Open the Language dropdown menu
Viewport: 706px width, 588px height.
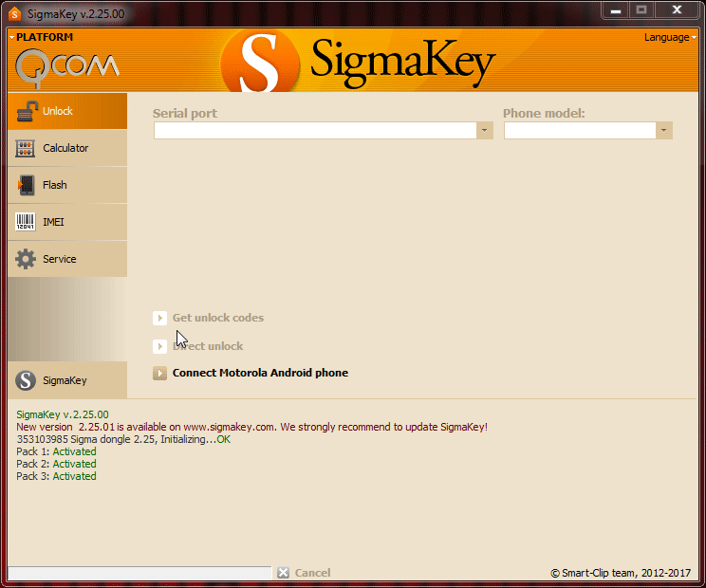(670, 37)
